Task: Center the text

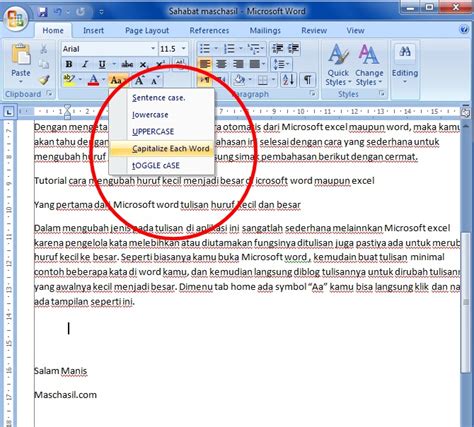Action: (221, 64)
